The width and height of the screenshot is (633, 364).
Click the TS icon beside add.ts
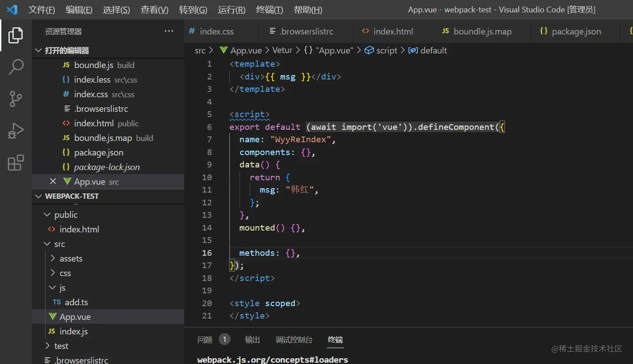pos(57,302)
